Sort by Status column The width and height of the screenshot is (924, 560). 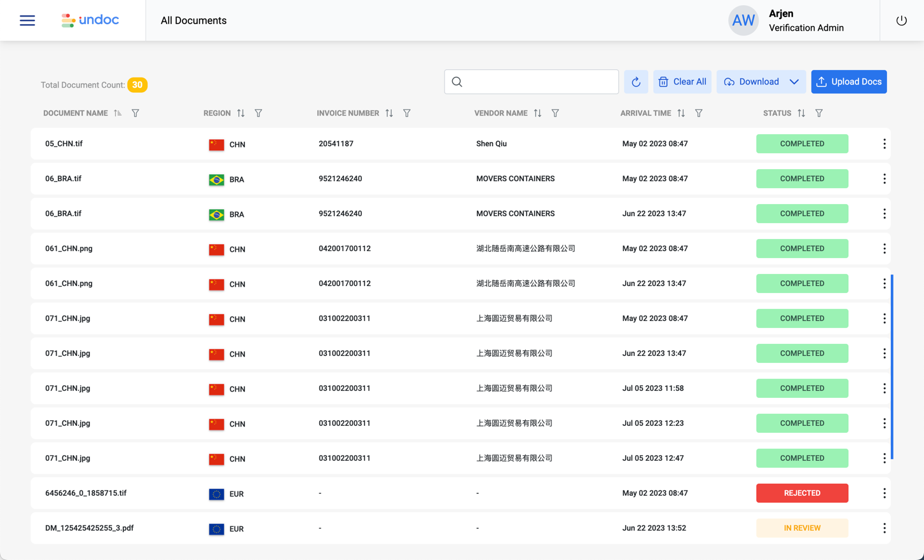point(801,113)
